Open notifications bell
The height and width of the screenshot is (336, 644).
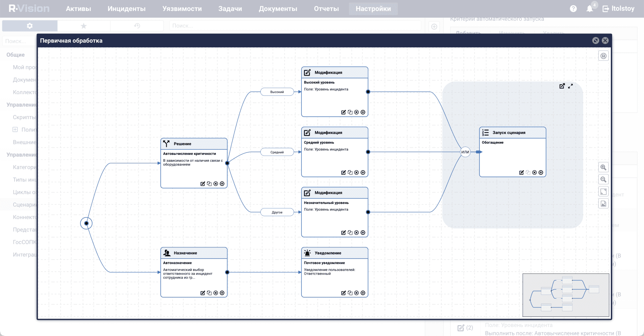[590, 9]
